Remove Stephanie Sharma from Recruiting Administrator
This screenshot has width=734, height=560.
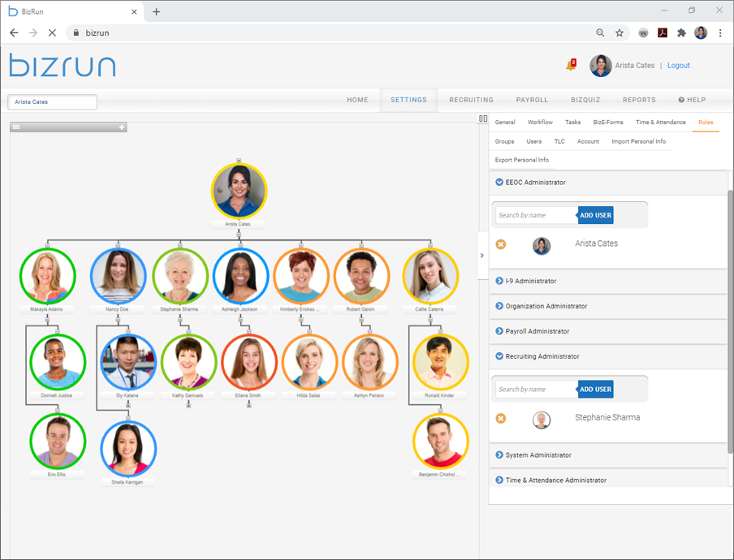pyautogui.click(x=501, y=418)
